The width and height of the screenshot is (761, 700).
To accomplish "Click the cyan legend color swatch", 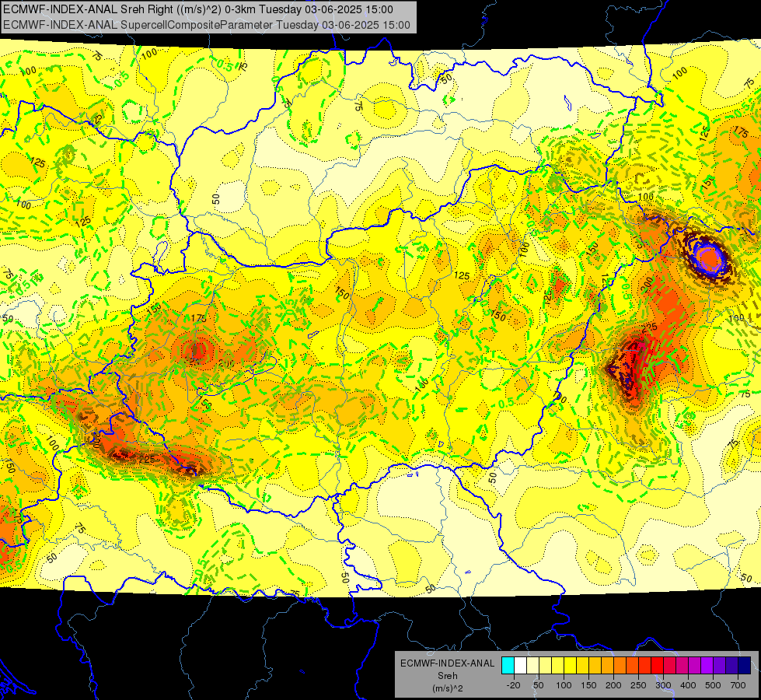I will pyautogui.click(x=508, y=665).
